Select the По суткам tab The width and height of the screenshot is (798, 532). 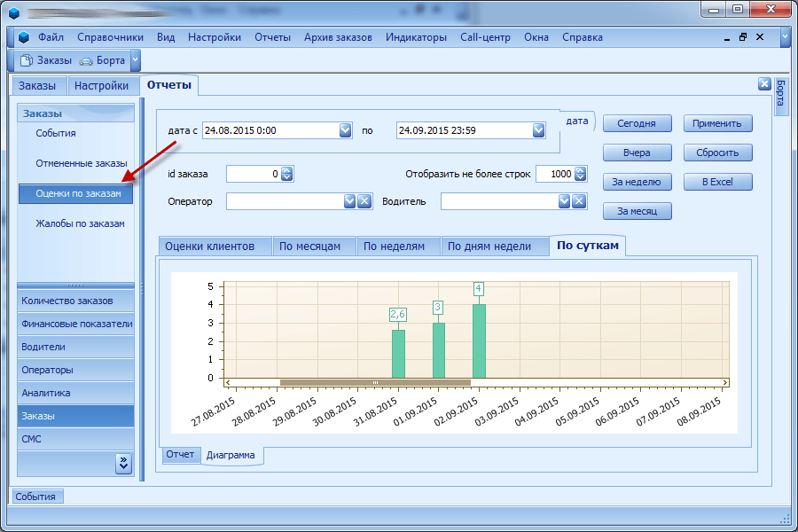pyautogui.click(x=588, y=246)
